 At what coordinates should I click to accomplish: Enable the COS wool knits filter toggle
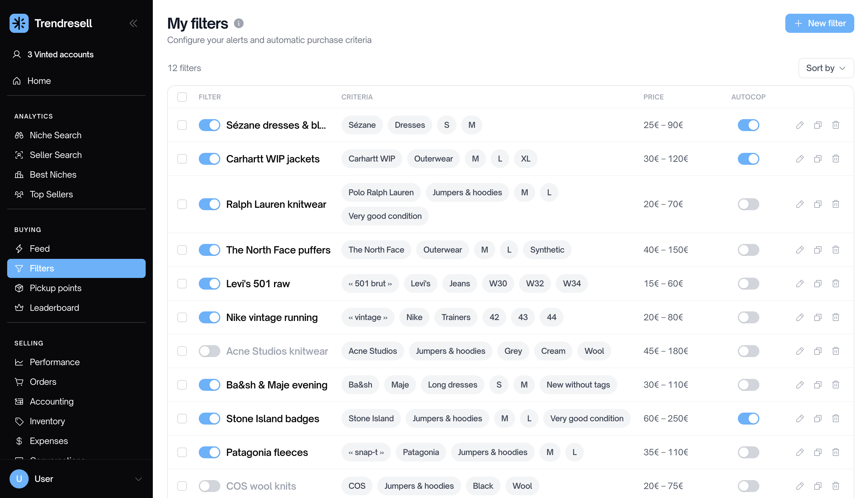(x=209, y=486)
